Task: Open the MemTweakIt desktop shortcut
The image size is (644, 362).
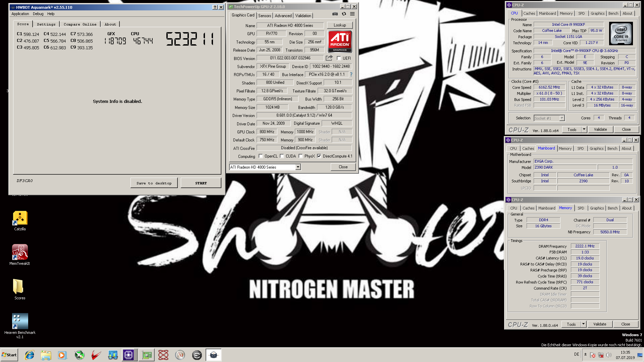Action: tap(20, 255)
